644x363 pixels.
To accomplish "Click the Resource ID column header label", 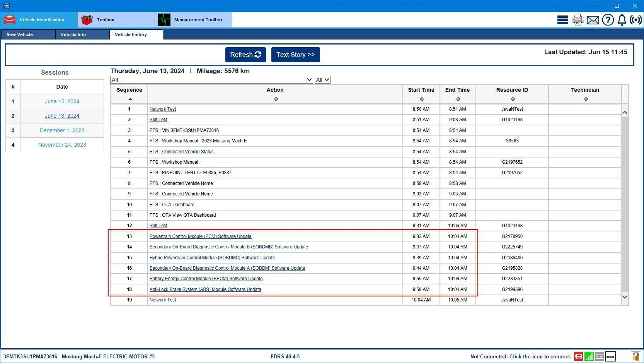I will tap(512, 90).
